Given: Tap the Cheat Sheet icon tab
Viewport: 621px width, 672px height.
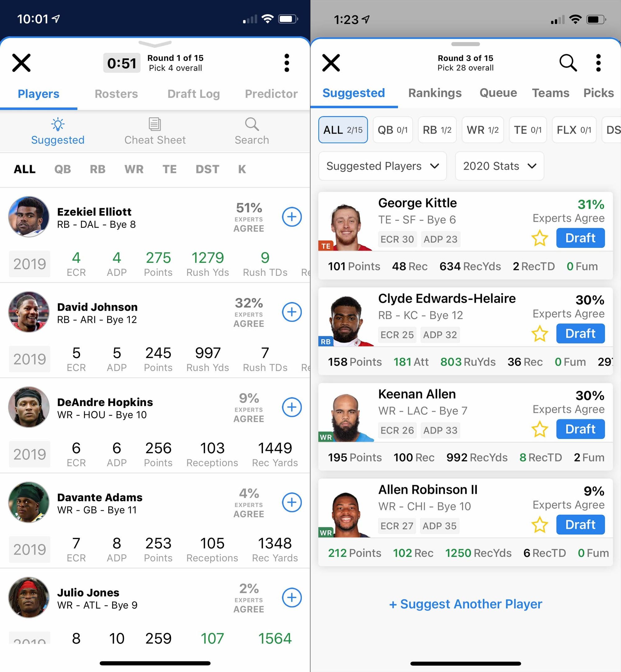Looking at the screenshot, I should 155,130.
